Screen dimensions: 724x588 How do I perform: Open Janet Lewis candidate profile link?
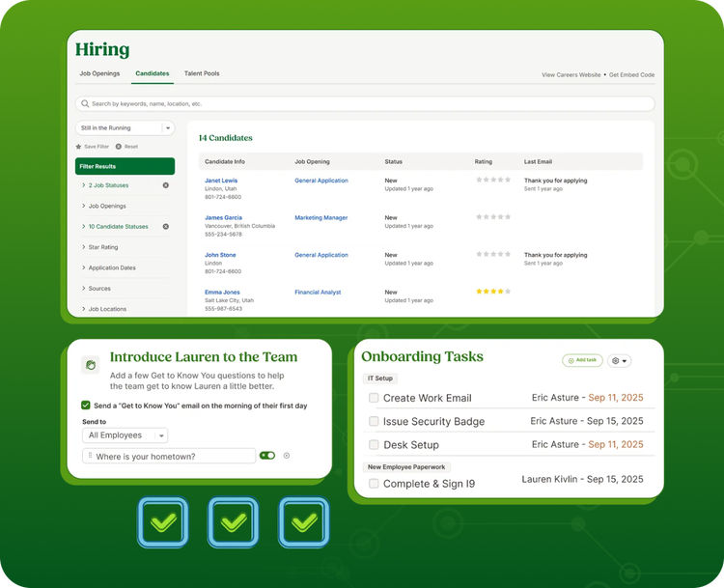[221, 181]
